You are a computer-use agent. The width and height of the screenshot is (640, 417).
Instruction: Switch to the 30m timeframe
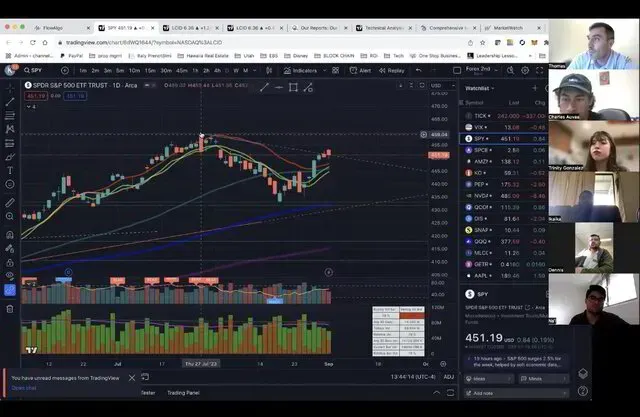(166, 71)
